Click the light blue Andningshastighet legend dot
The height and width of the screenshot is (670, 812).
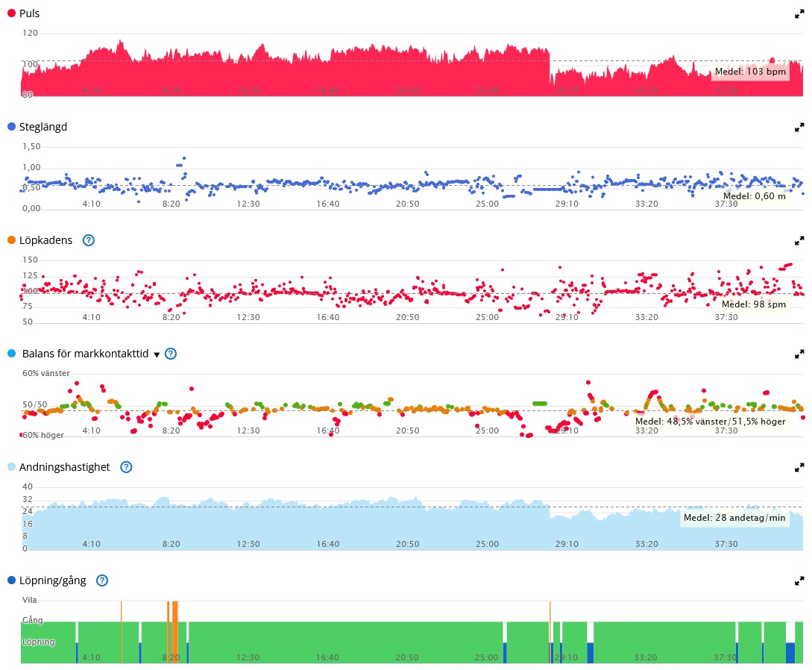[11, 467]
